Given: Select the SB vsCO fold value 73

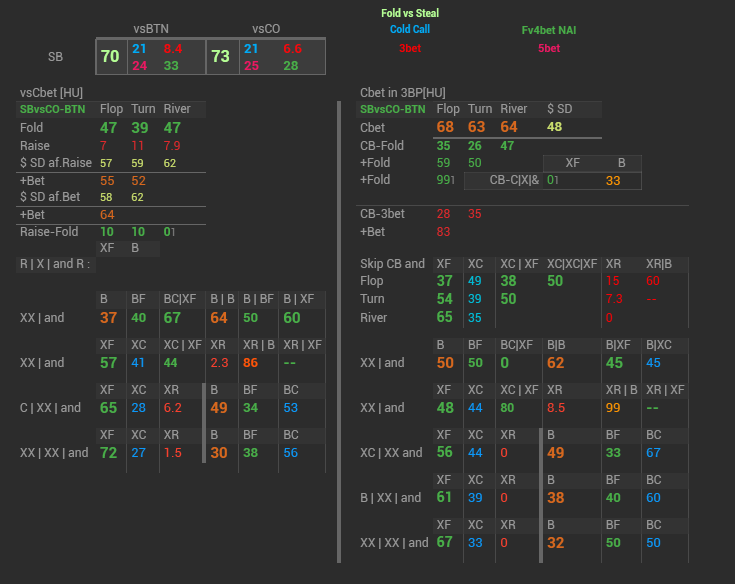Looking at the screenshot, I should point(221,57).
